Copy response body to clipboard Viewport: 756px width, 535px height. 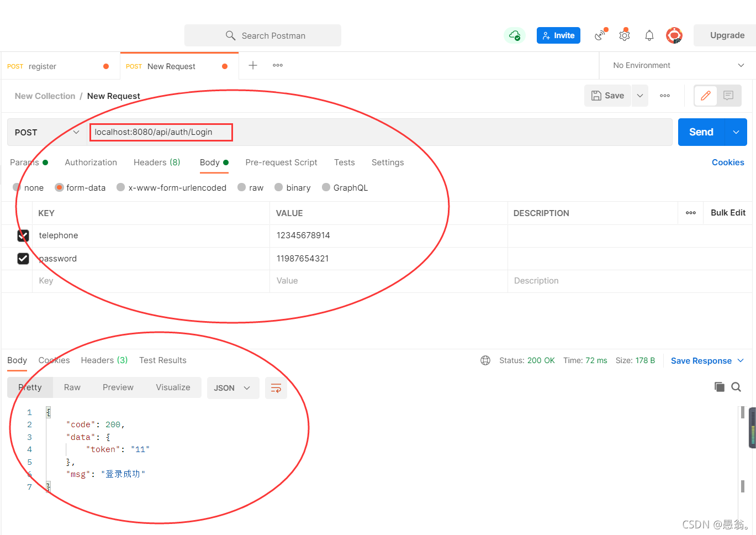point(719,387)
